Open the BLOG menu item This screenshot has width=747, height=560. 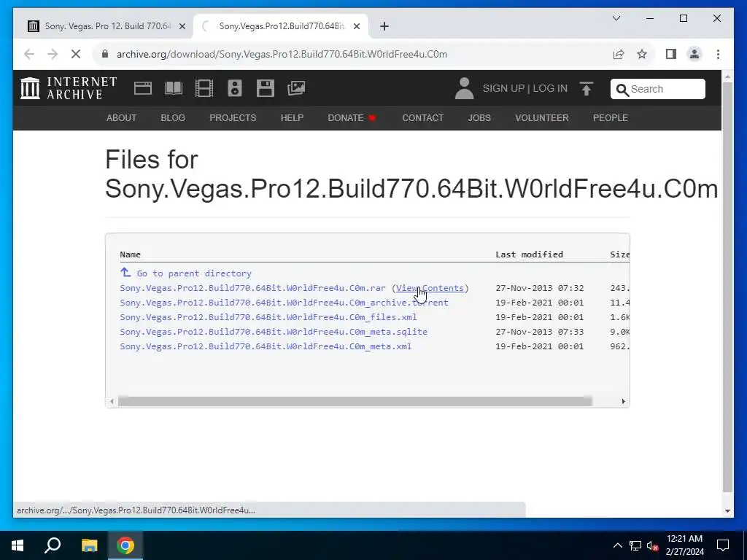(x=173, y=118)
